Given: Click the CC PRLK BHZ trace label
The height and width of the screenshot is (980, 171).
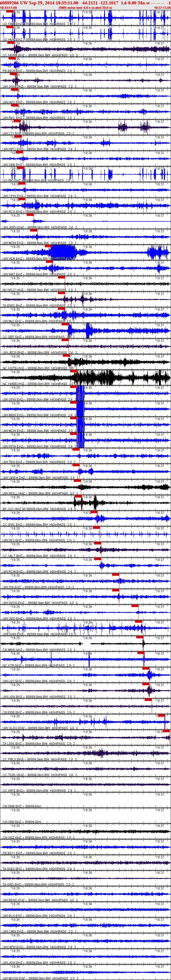Looking at the screenshot, I should (40, 760).
